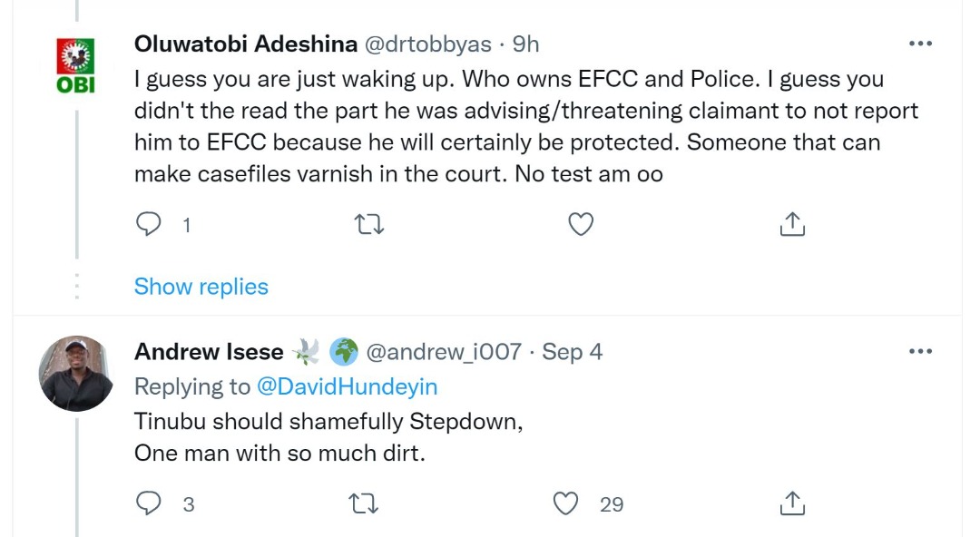The width and height of the screenshot is (980, 537).
Task: Open the 9h tweet timestamp
Action: click(525, 44)
